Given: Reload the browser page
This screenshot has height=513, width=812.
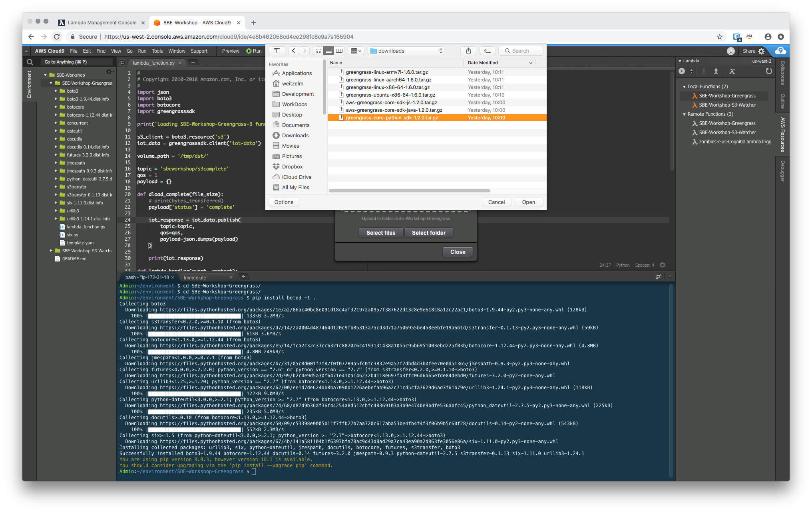Looking at the screenshot, I should tap(57, 37).
